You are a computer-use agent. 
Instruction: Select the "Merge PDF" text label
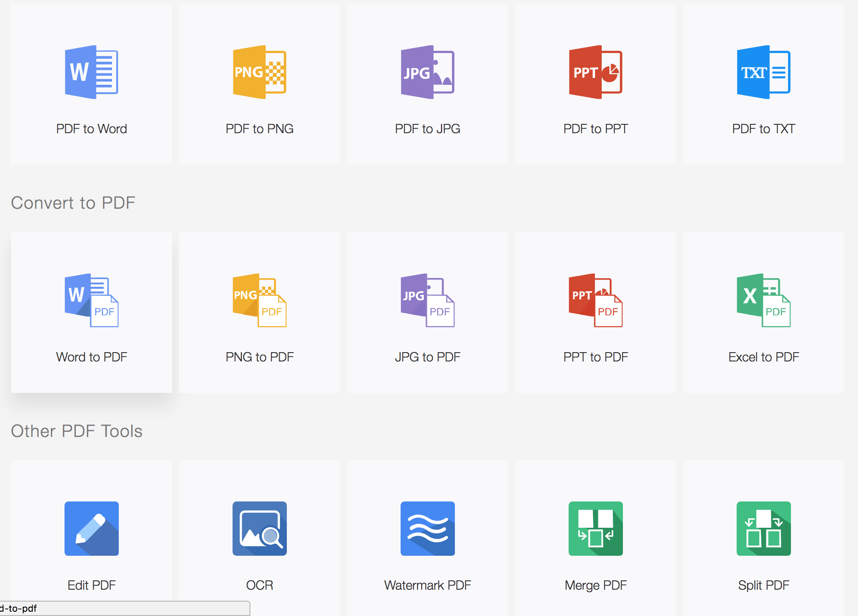[595, 585]
